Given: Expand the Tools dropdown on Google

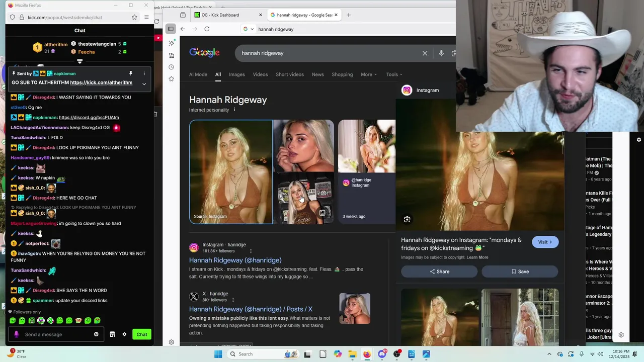Looking at the screenshot, I should [394, 74].
